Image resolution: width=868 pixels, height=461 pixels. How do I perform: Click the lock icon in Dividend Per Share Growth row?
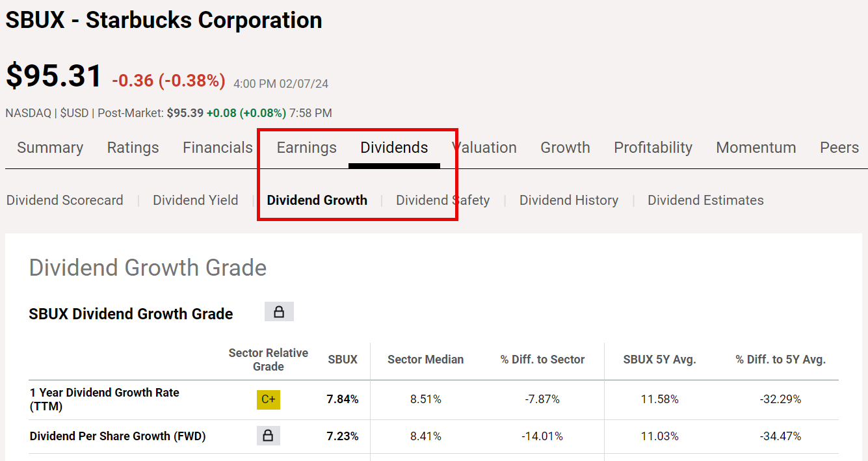268,436
